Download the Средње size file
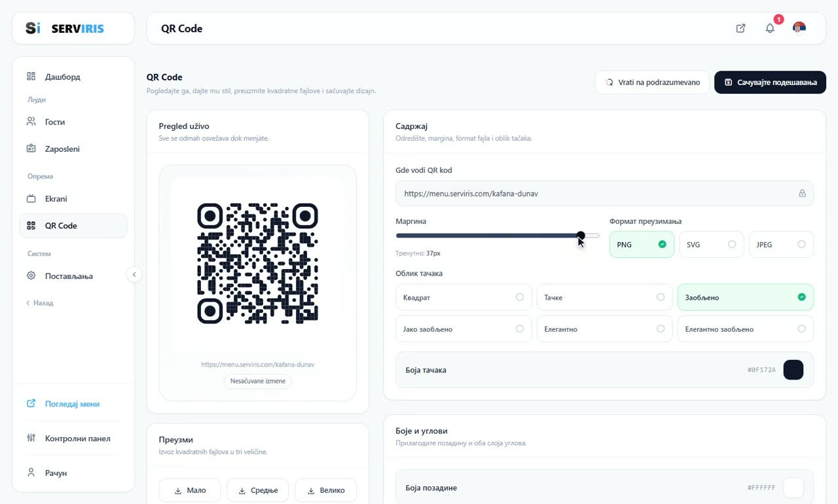Screen dimensions: 838x504 click(257, 490)
